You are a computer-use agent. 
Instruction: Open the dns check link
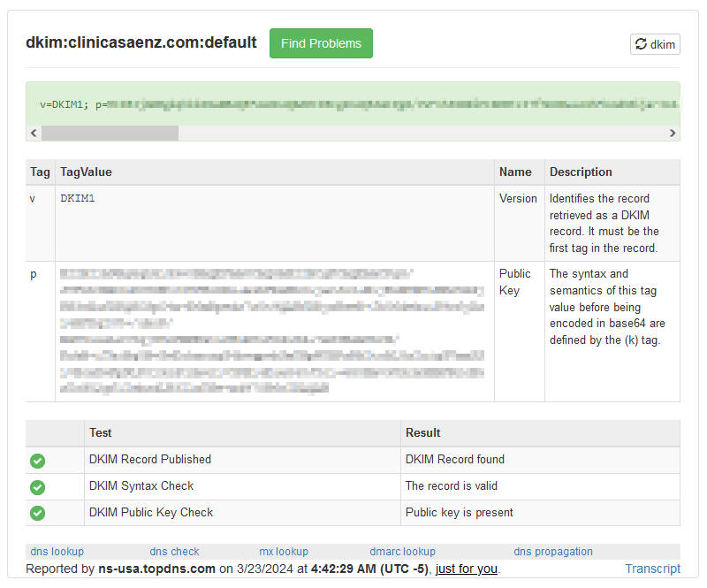(x=174, y=552)
